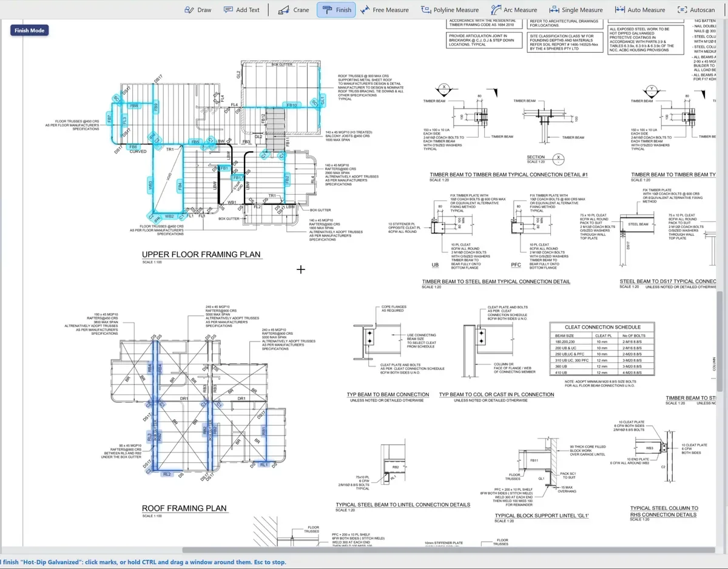Click the FL3 mark label
The image size is (728, 569).
[x=124, y=120]
